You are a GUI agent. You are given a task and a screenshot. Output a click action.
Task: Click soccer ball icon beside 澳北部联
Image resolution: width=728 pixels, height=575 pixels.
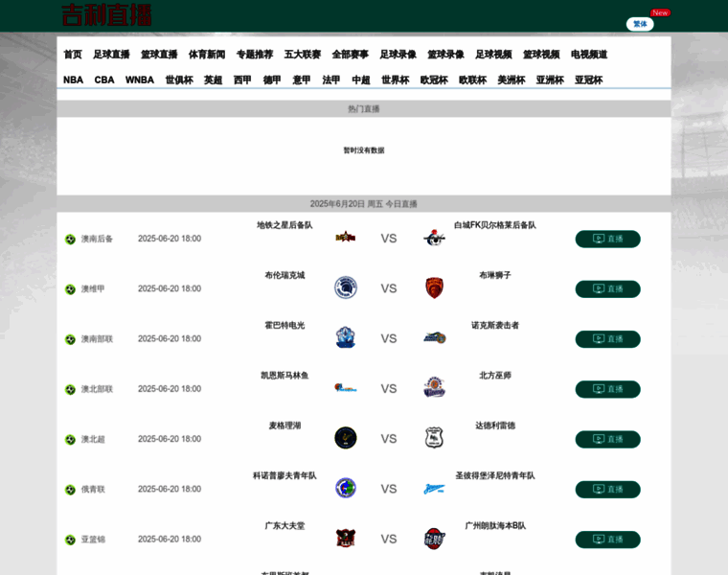coord(70,390)
